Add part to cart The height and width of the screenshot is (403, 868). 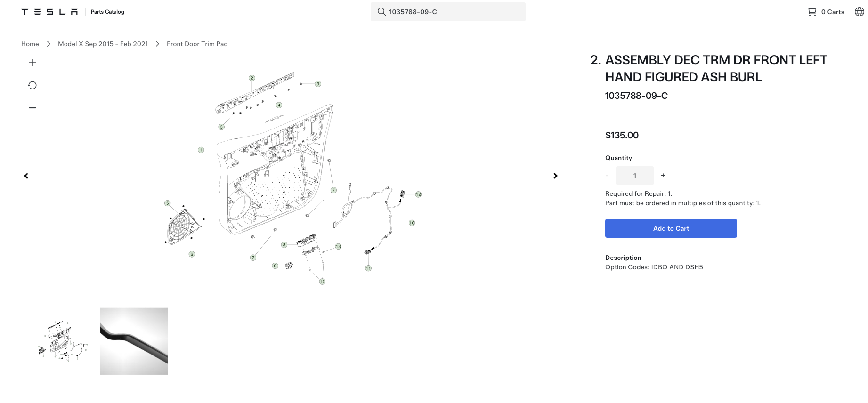click(671, 228)
